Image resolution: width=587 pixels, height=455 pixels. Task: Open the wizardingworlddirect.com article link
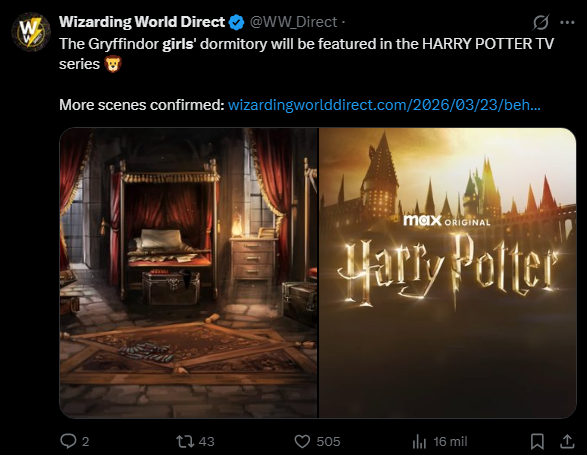384,105
